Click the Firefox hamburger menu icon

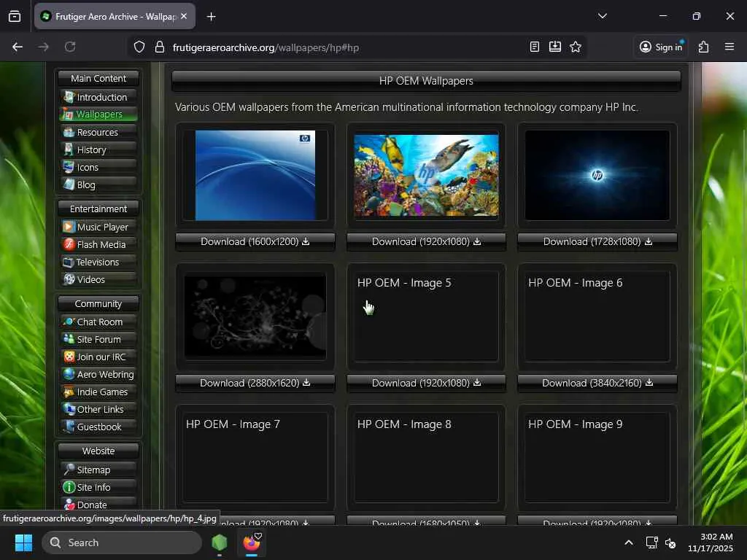tap(729, 47)
